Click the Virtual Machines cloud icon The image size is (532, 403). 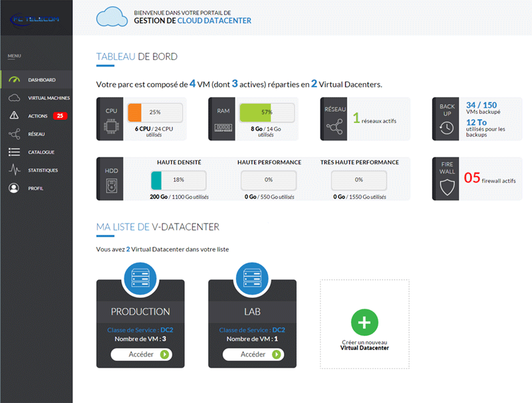[x=14, y=98]
